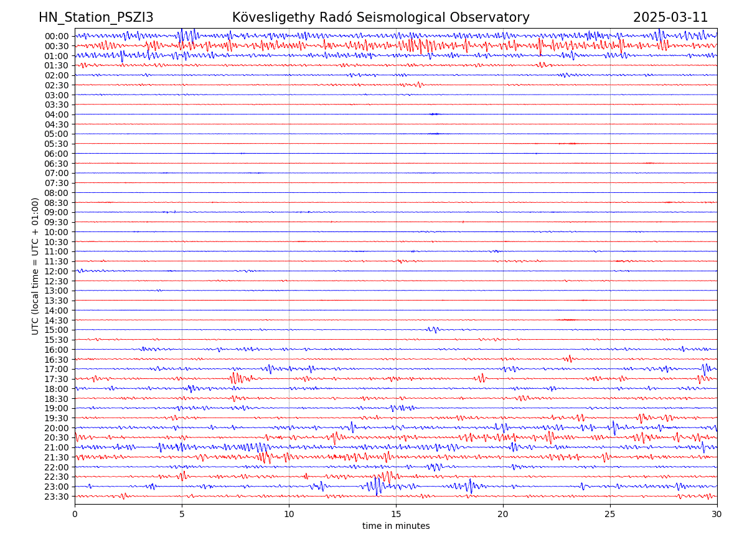747x560 pixels.
Task: Click the 2025-03-11 date label
Action: [x=670, y=17]
